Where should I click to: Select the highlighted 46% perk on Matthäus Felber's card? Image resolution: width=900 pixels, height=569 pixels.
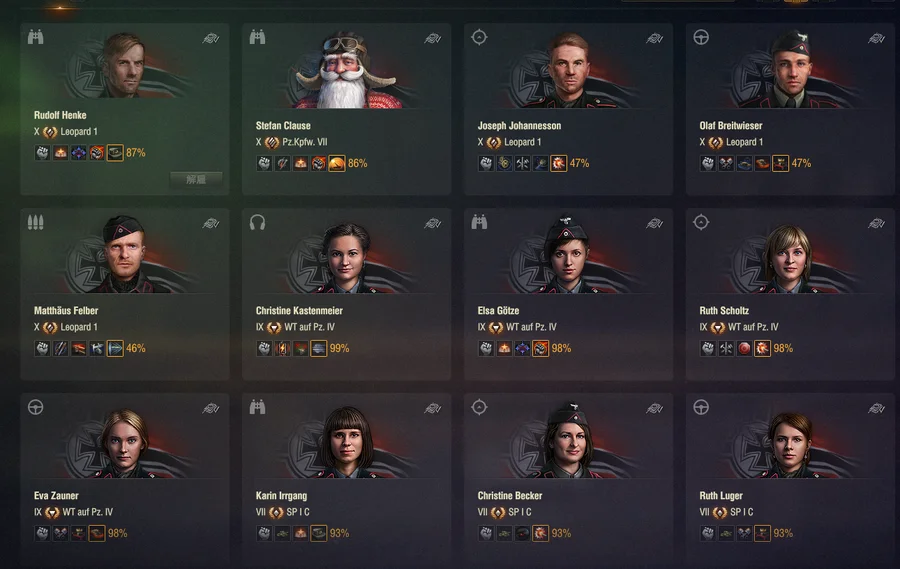point(115,349)
